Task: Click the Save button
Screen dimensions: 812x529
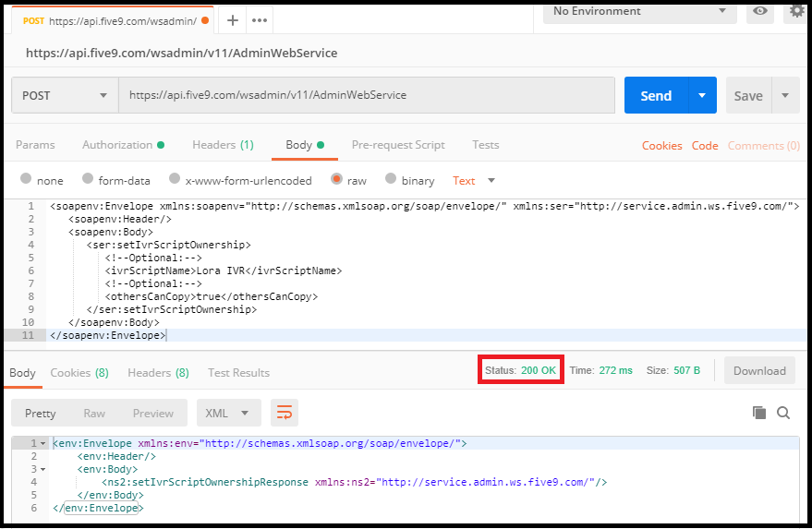Action: (x=748, y=95)
